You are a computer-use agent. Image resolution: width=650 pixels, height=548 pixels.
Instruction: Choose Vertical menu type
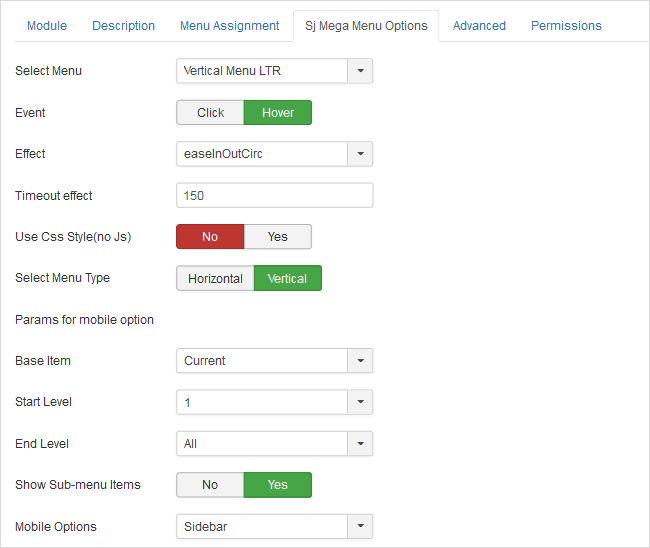(x=288, y=278)
